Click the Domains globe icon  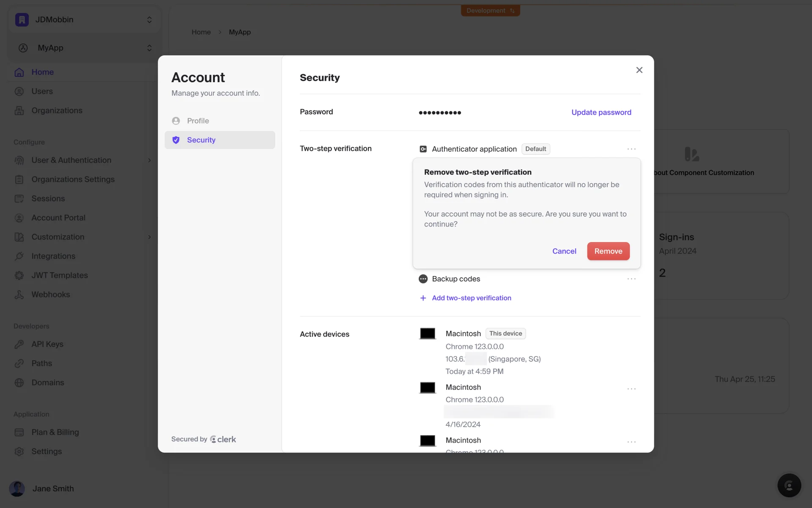coord(19,383)
